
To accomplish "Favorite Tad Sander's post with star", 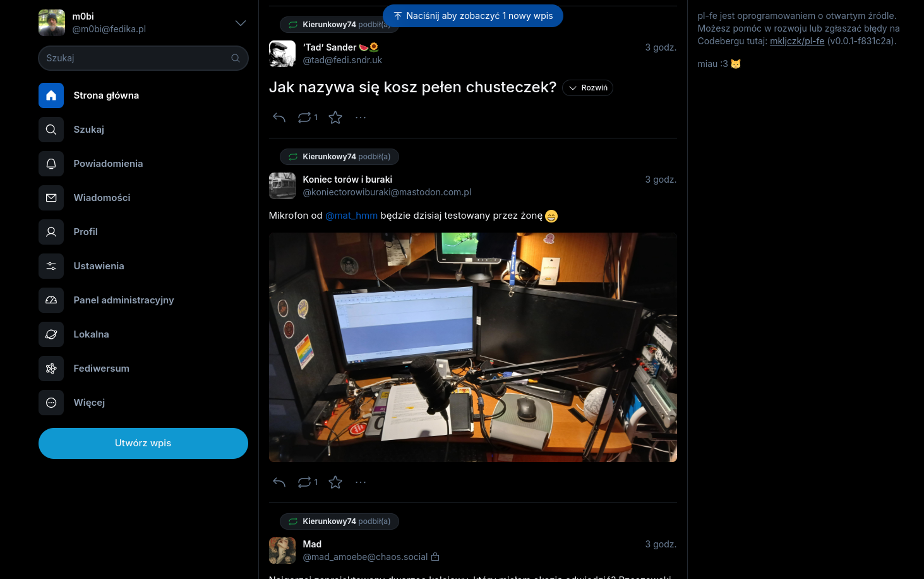I will click(x=335, y=118).
